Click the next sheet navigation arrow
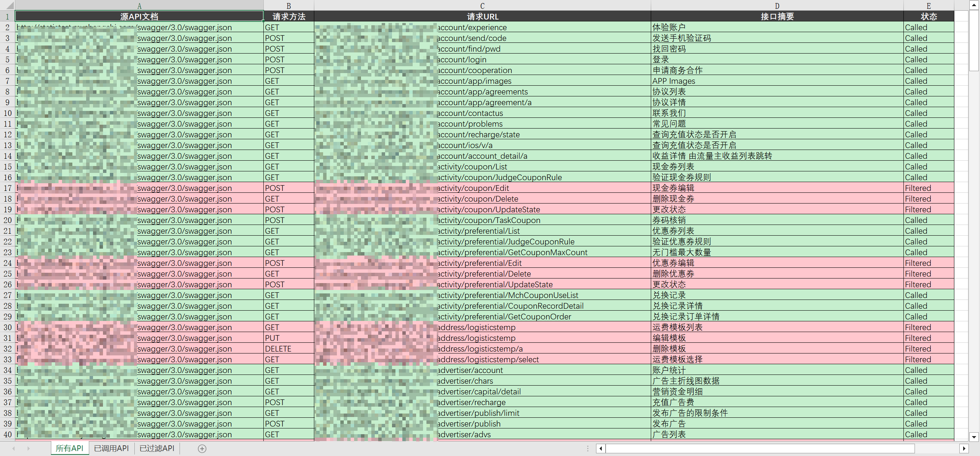 28,448
